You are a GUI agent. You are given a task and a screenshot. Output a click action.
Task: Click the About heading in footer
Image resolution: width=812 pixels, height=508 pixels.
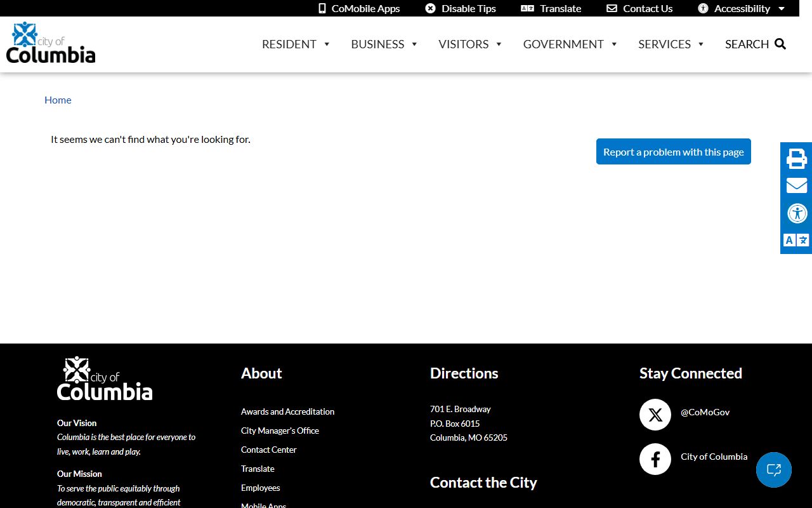261,373
